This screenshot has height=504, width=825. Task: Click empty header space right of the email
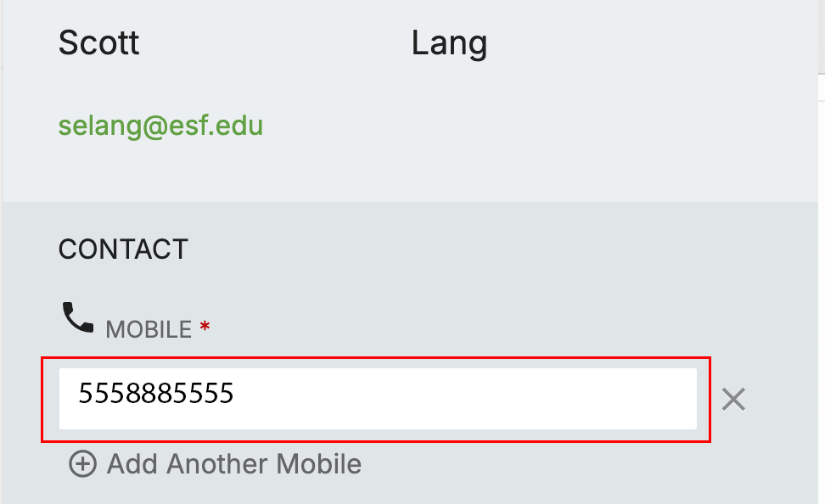[x=526, y=126]
